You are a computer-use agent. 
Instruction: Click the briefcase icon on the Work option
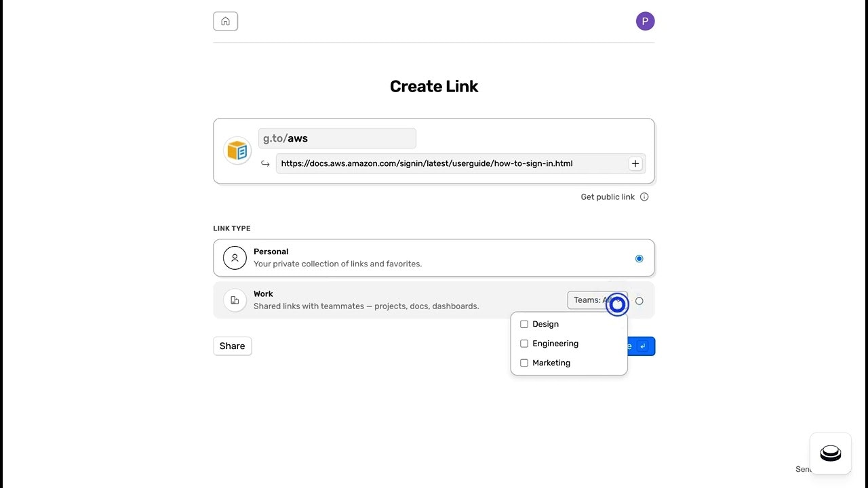pos(235,300)
